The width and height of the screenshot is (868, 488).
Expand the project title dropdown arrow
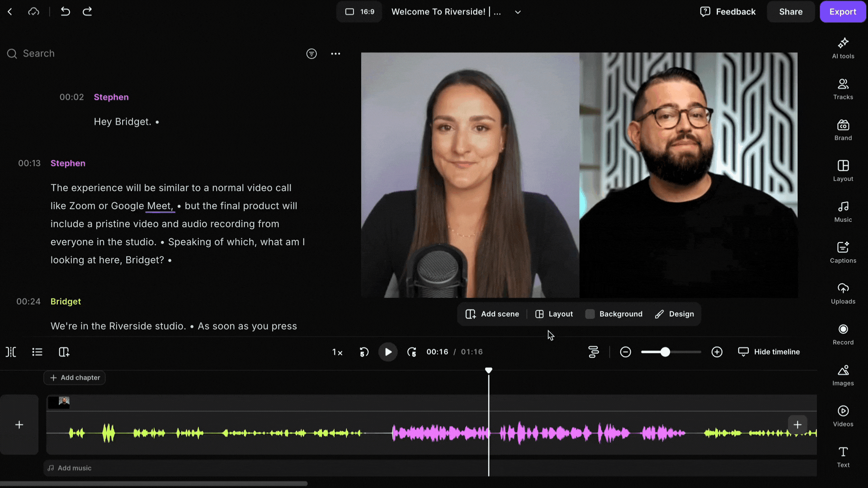[x=518, y=12]
